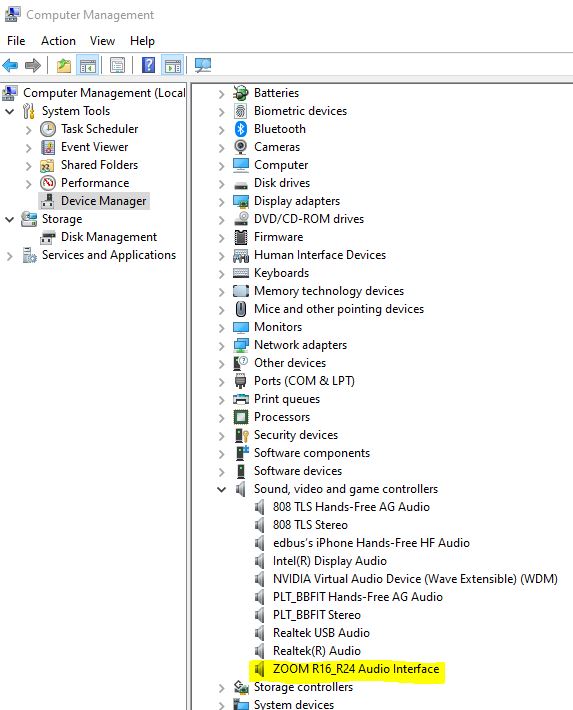Expand the Display adapters category
573x710 pixels.
tap(221, 202)
